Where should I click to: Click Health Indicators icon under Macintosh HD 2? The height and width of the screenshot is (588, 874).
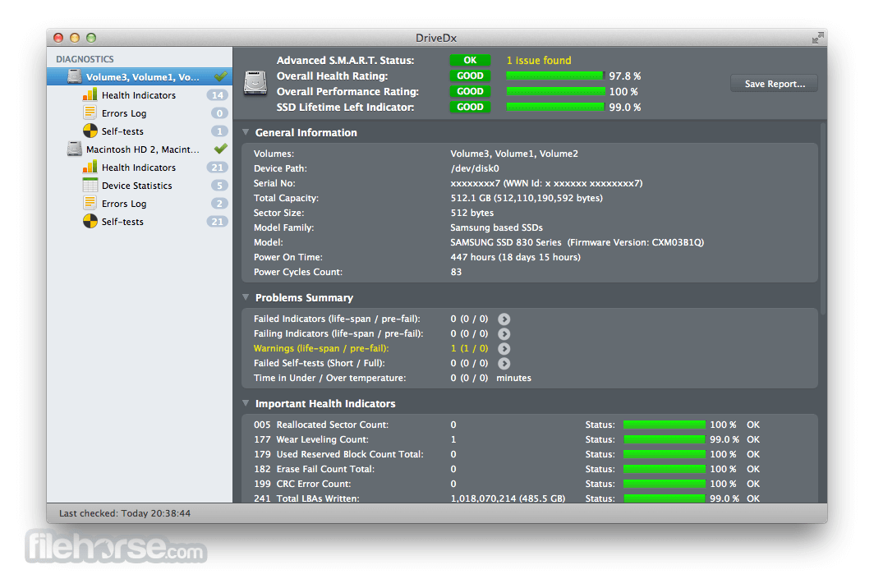pyautogui.click(x=90, y=168)
